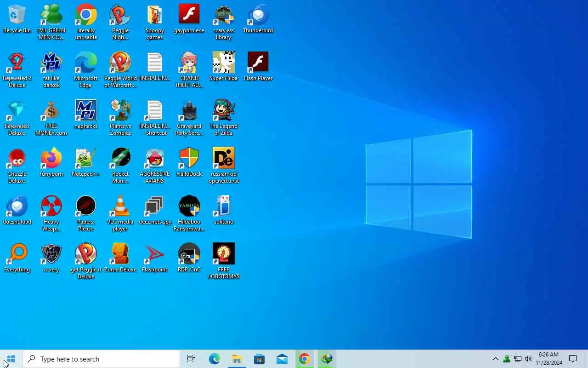The height and width of the screenshot is (368, 588).
Task: Open the volume control speaker icon
Action: (528, 359)
